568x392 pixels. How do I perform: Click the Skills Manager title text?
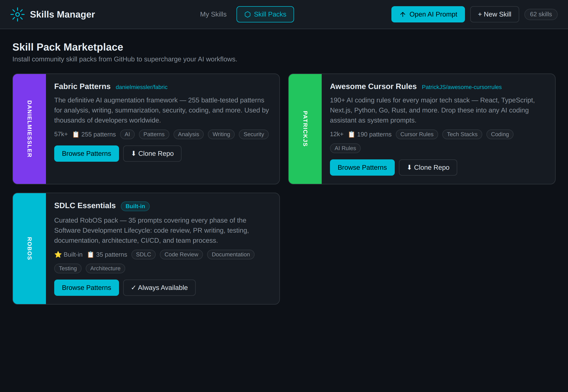point(62,14)
